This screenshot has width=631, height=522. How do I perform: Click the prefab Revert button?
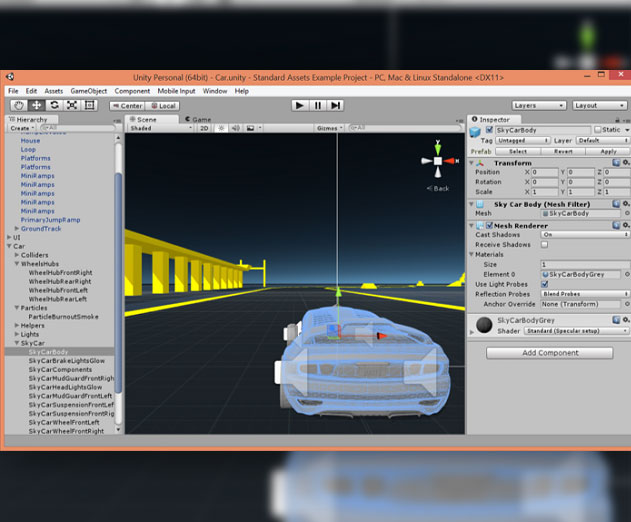563,151
